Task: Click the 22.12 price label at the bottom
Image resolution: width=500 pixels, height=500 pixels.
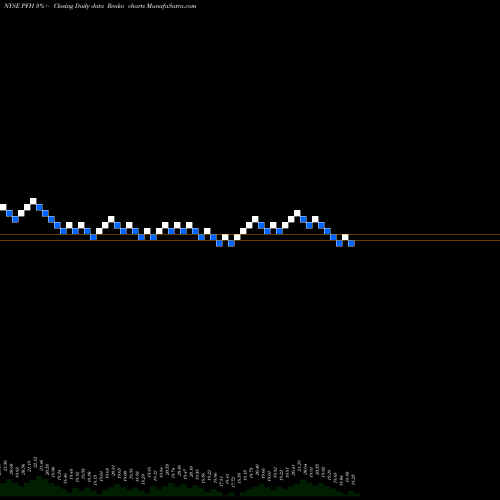Action: point(35,462)
